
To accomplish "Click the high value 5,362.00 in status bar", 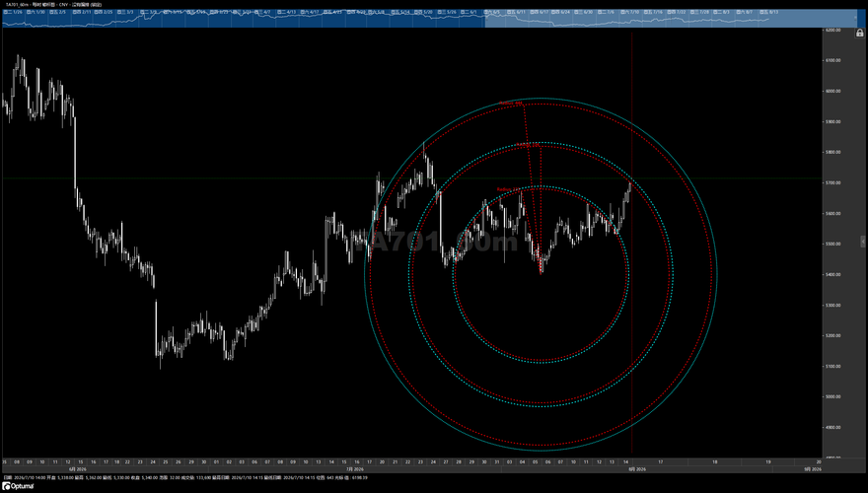I will 94,477.
